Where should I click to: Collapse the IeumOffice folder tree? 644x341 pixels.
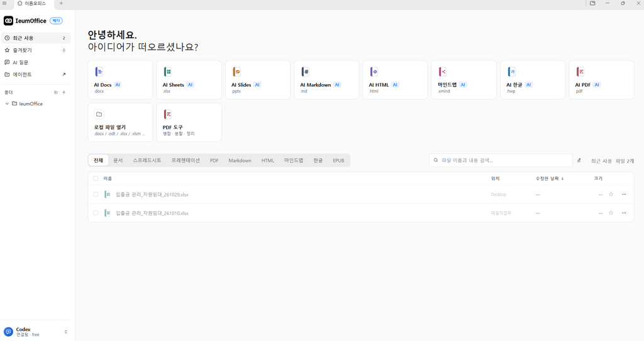pos(7,104)
